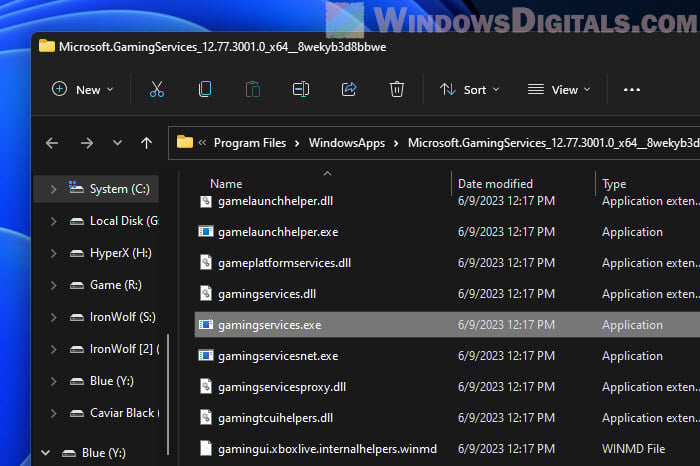Expand the IronWolf (S:) tree node
Viewport: 700px width, 466px height.
[x=53, y=317]
